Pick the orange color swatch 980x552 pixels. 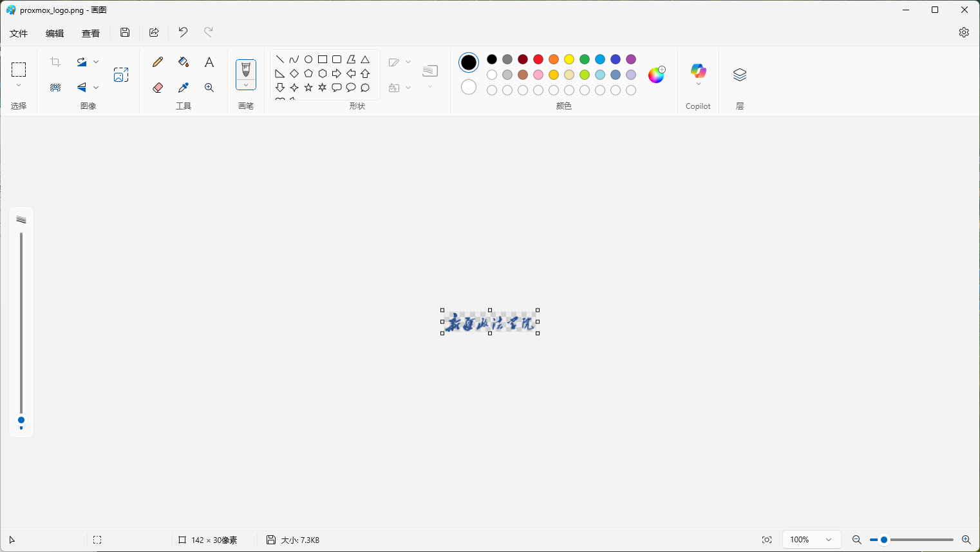[554, 59]
